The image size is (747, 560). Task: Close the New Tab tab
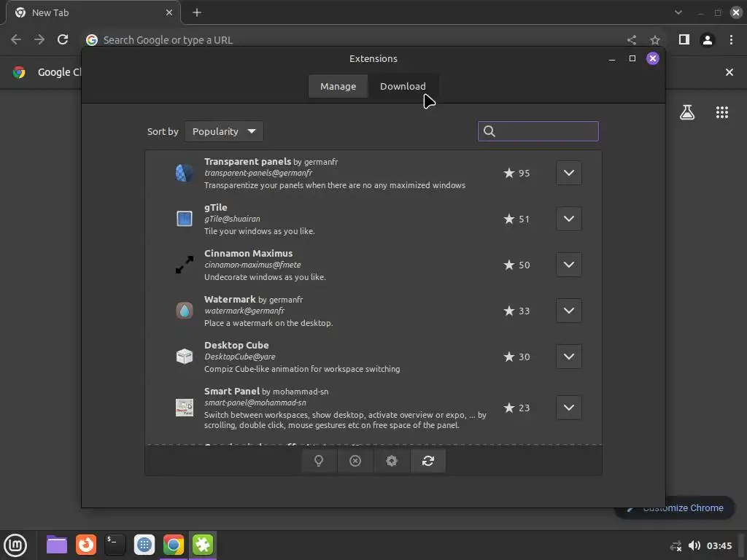point(169,13)
